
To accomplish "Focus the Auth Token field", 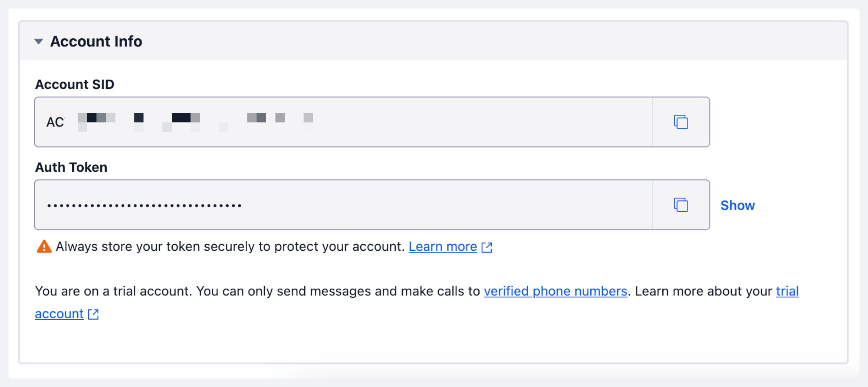I will (425, 205).
